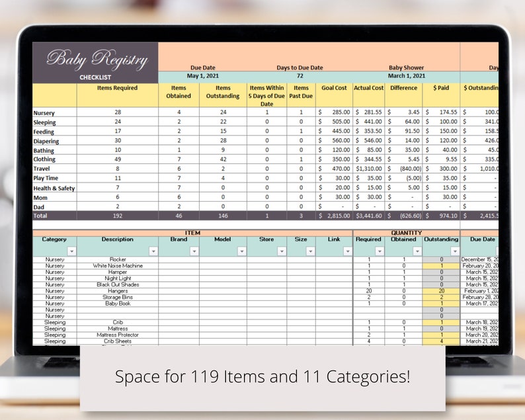Screen dimensions: 525x420
Task: Select the Due Date value May 1, 2021
Action: coord(202,76)
